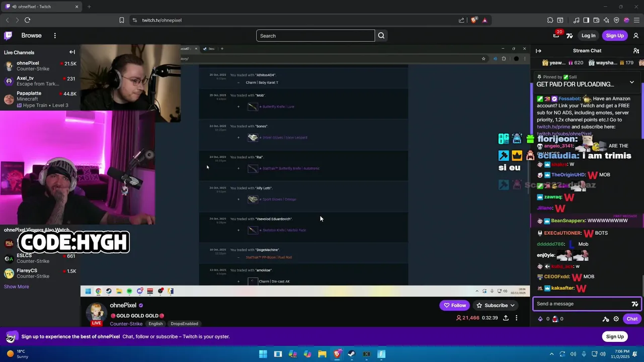Open the weather widget showing 18°C
644x362 pixels.
[x=16, y=354]
